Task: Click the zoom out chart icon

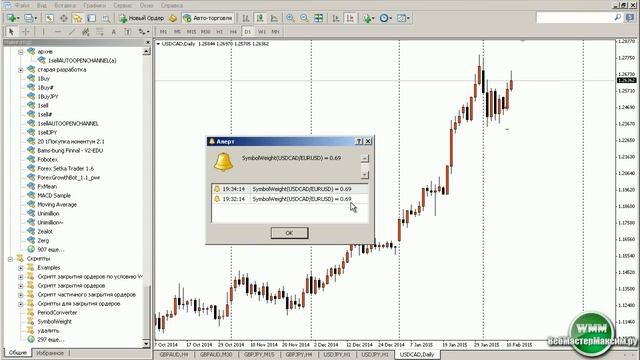Action: coord(304,18)
